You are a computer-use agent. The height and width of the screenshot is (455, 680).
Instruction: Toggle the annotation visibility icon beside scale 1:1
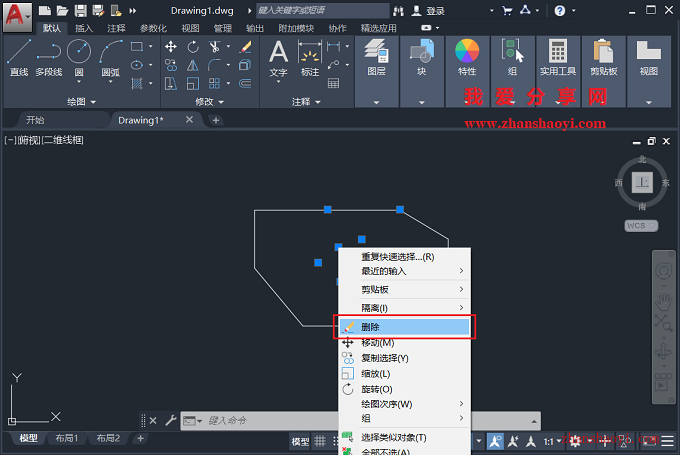[495, 441]
